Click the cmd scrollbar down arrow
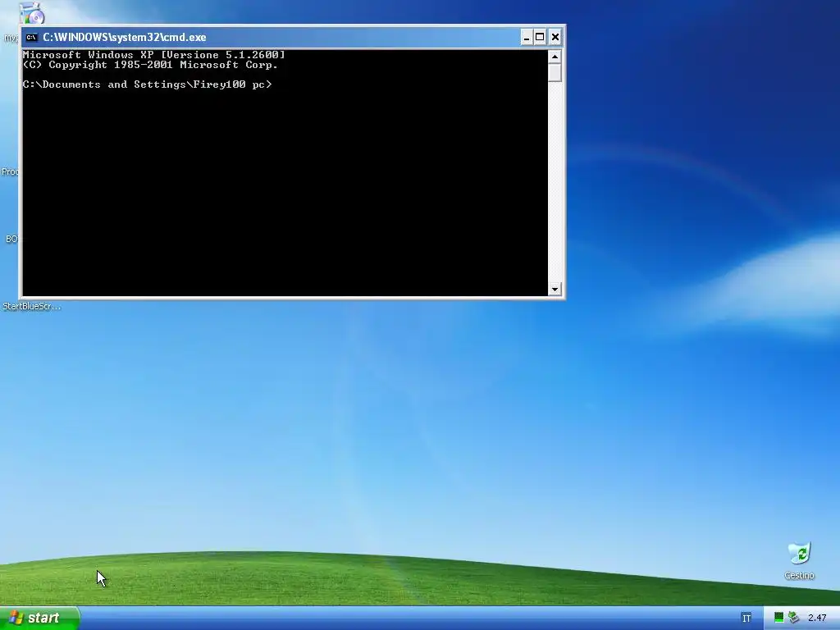The width and height of the screenshot is (840, 630). tap(555, 290)
